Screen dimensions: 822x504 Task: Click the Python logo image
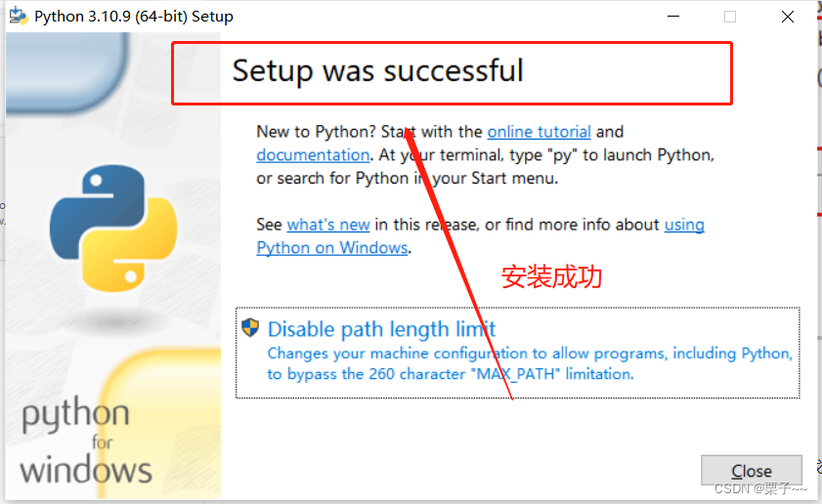113,229
